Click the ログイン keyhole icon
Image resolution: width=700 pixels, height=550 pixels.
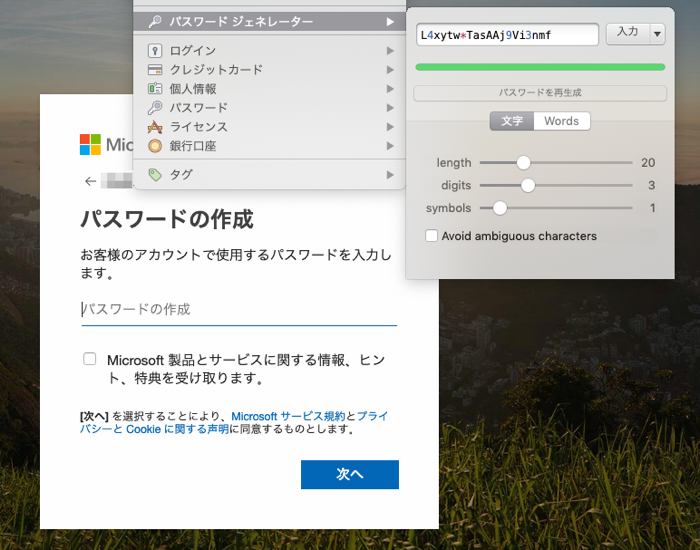(x=155, y=50)
